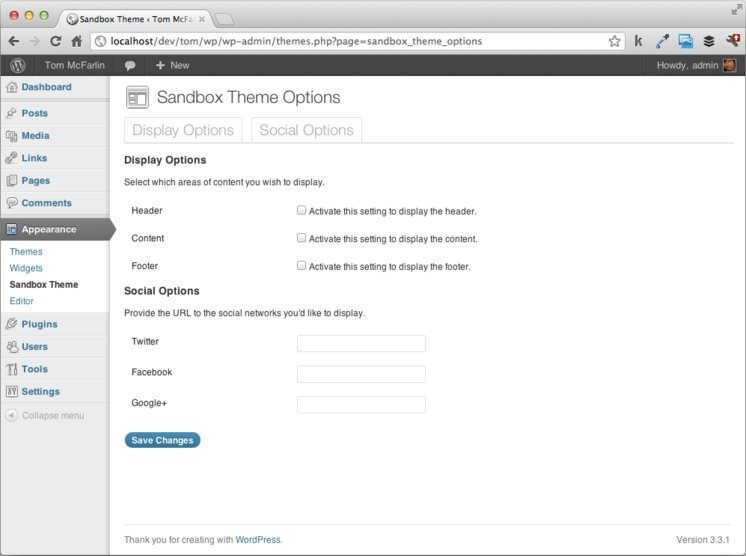Open the Editor submenu item
This screenshot has height=556, width=746.
click(21, 301)
